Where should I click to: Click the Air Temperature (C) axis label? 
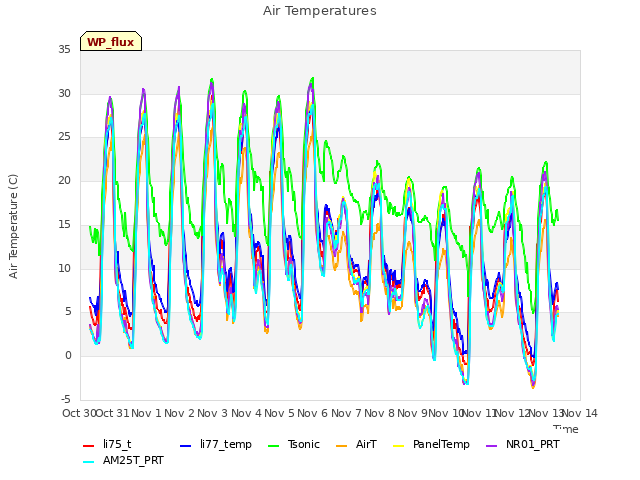13,227
